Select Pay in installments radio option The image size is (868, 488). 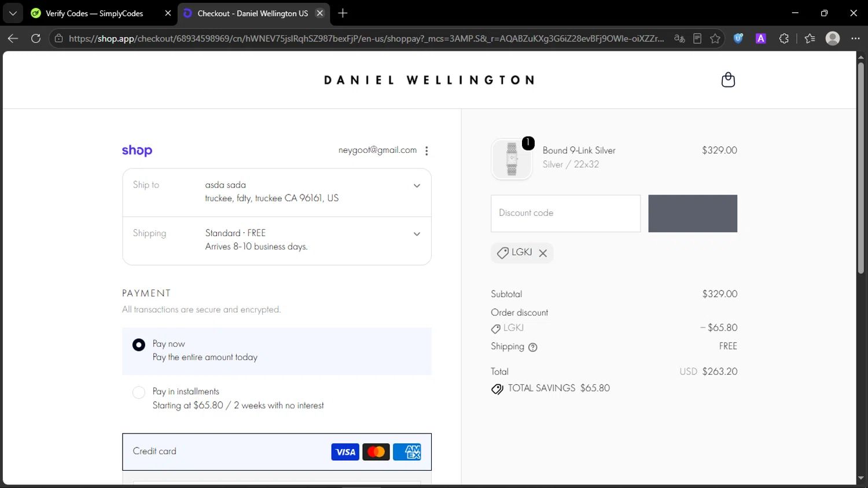click(x=139, y=392)
